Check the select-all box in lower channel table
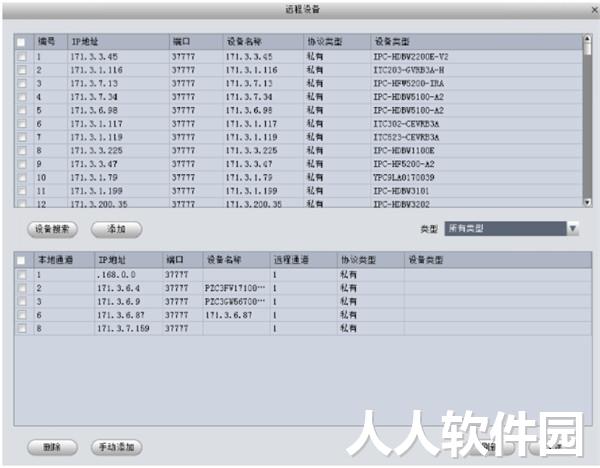Screen dimensions: 600x468 [21, 261]
